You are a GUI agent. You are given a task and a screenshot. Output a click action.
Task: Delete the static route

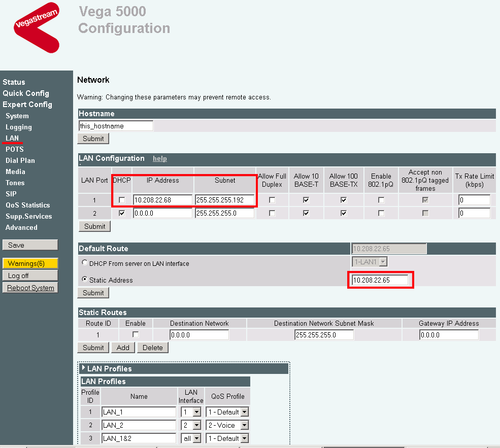point(153,348)
